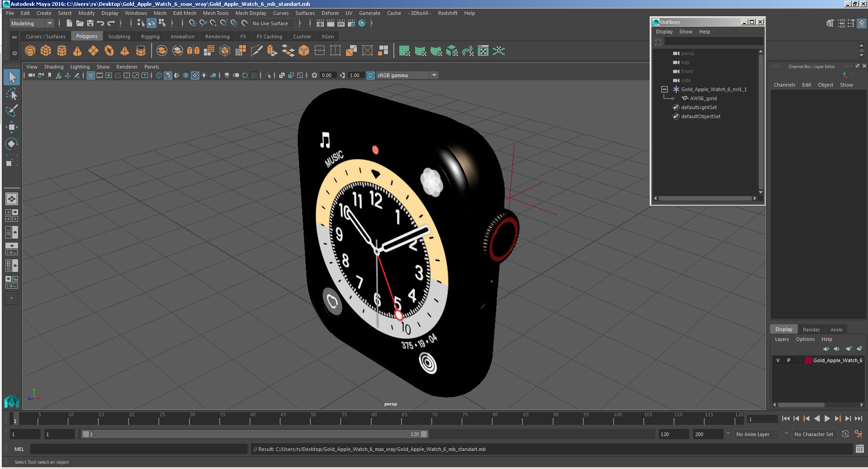
Task: Open the No Live Surface field
Action: pyautogui.click(x=272, y=23)
